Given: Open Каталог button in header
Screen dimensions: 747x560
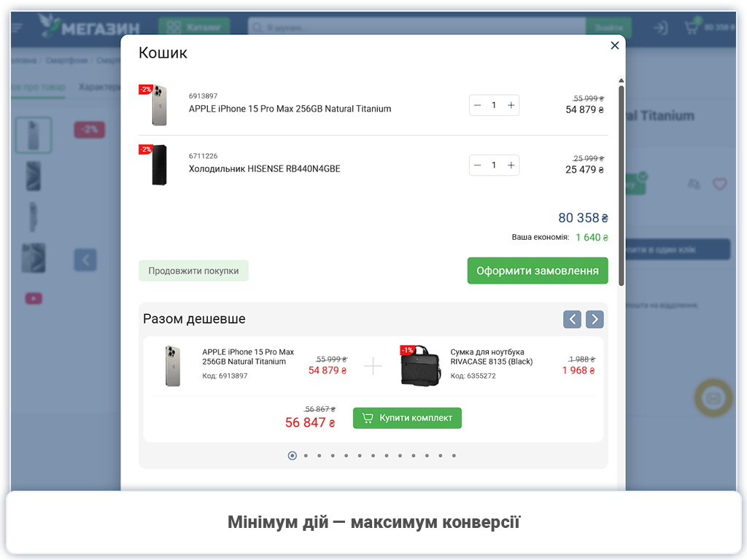Looking at the screenshot, I should pyautogui.click(x=194, y=27).
